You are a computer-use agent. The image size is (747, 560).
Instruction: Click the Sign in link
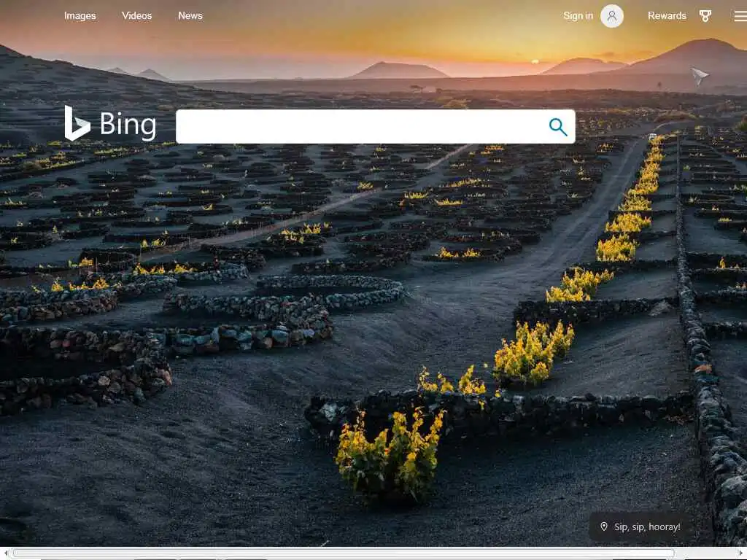coord(578,16)
